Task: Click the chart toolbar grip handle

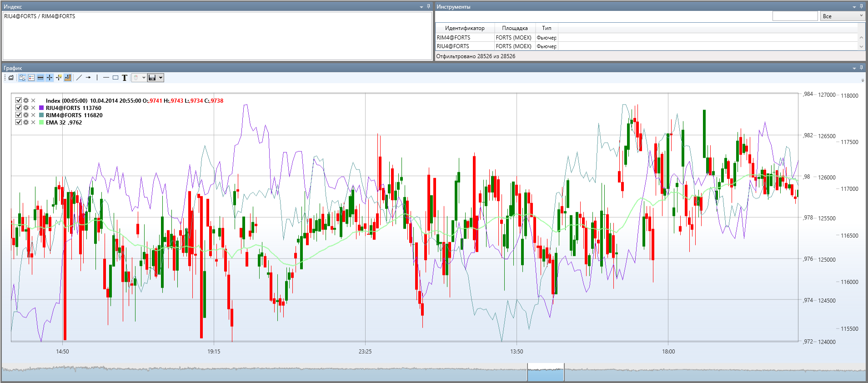Action: pyautogui.click(x=5, y=78)
